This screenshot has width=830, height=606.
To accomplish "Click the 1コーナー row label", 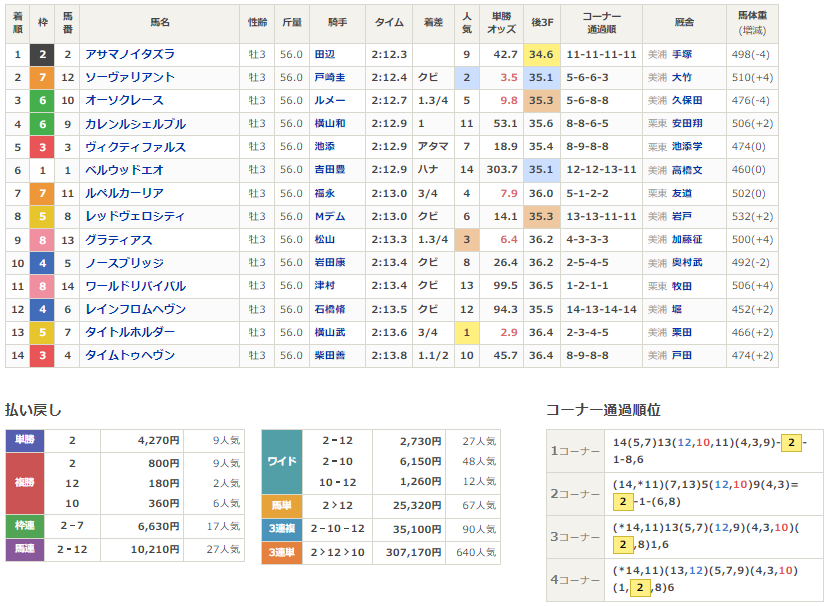I will click(x=575, y=451).
